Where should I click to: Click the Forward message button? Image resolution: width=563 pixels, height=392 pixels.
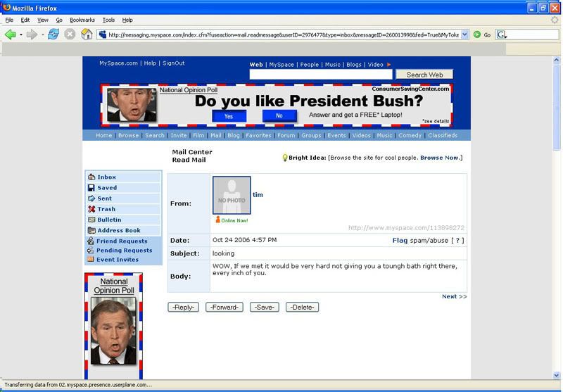point(224,308)
